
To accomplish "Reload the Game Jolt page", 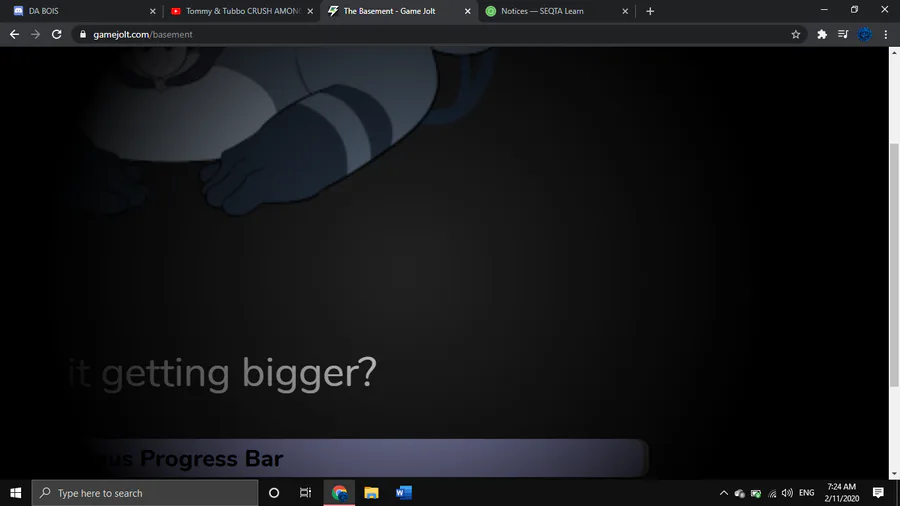I will click(56, 34).
